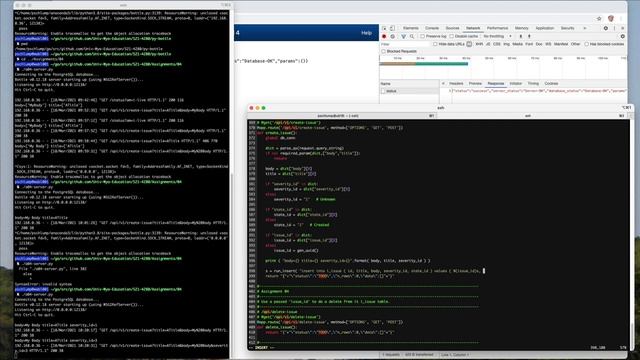Viewport: 640px width, 360px height.
Task: Stop recording the network log
Action: (x=384, y=36)
